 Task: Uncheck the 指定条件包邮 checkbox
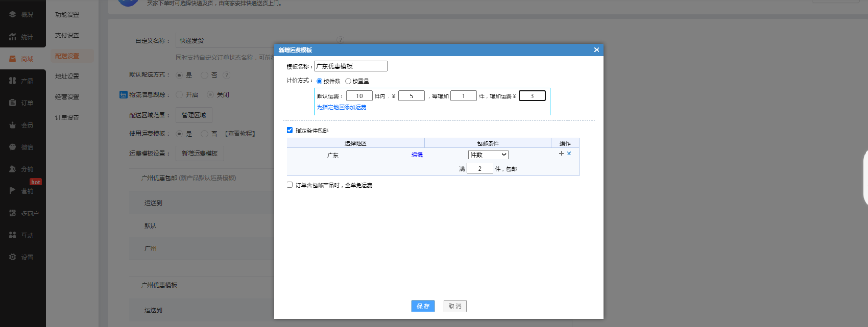pyautogui.click(x=290, y=130)
